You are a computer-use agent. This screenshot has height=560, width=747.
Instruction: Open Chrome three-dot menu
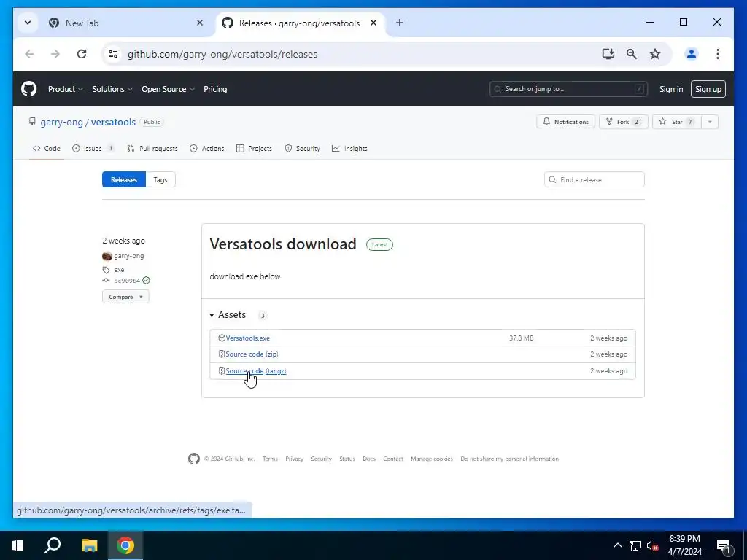(x=718, y=54)
